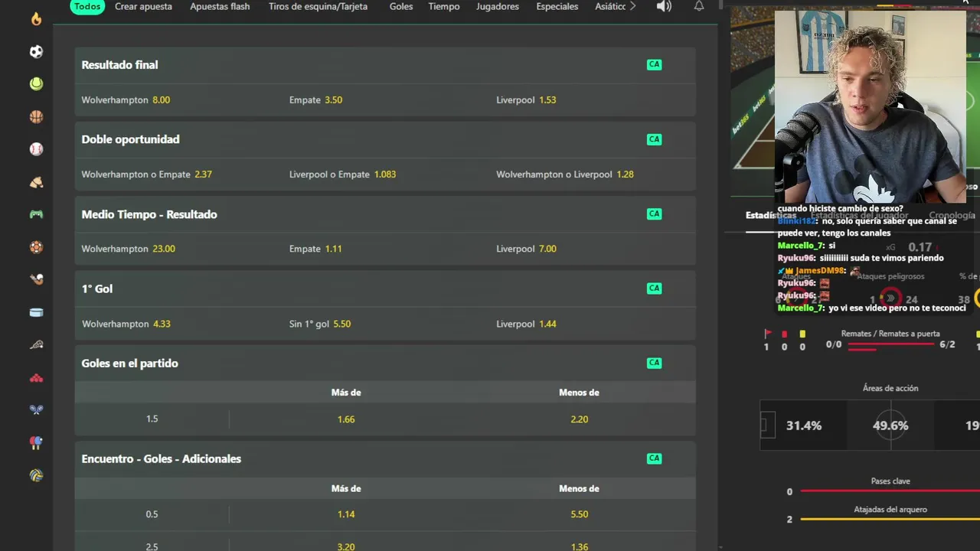Open the Tiros de esquina/Tarjeta tab
The width and height of the screenshot is (980, 551).
[x=318, y=6]
